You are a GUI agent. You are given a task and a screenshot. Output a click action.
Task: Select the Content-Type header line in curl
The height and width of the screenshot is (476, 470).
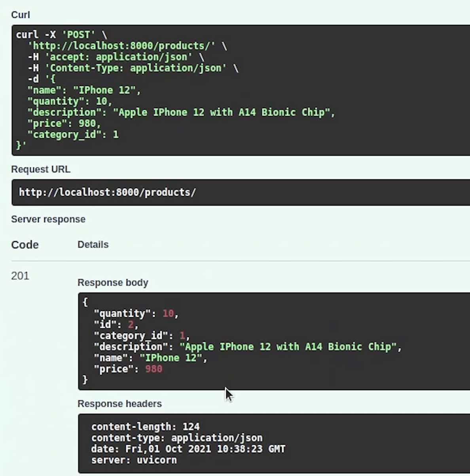(x=133, y=68)
